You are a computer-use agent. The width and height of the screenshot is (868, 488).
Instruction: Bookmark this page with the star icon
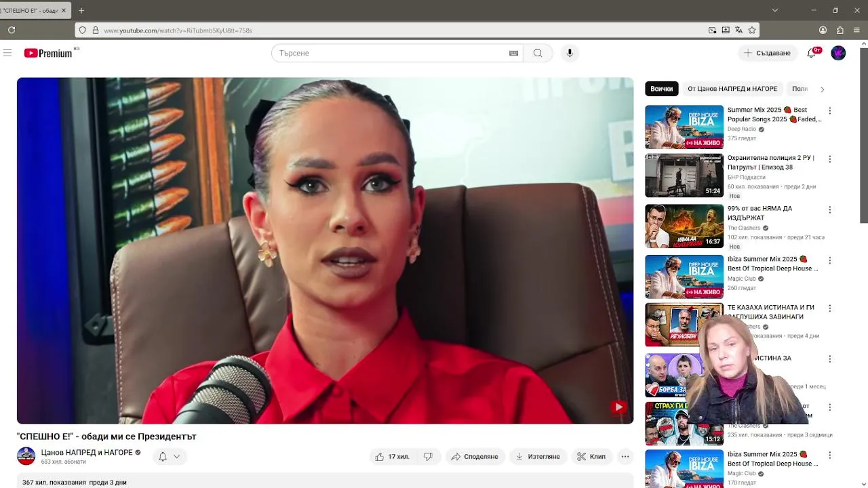point(752,30)
